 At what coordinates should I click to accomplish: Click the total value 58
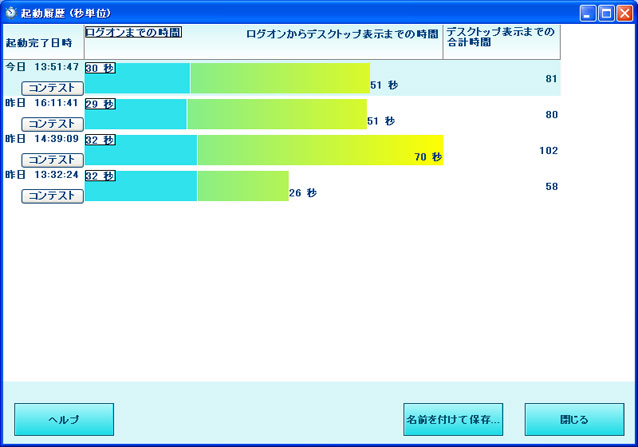[551, 186]
